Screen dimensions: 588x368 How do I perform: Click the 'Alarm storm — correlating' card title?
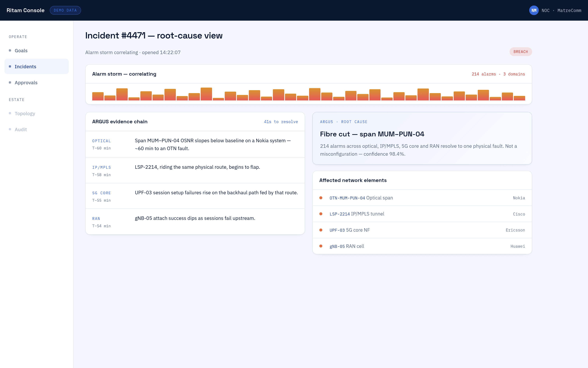[x=124, y=74]
